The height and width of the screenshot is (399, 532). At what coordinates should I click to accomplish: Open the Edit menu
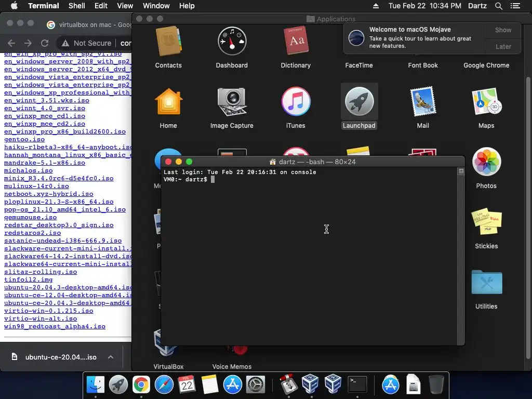(101, 6)
